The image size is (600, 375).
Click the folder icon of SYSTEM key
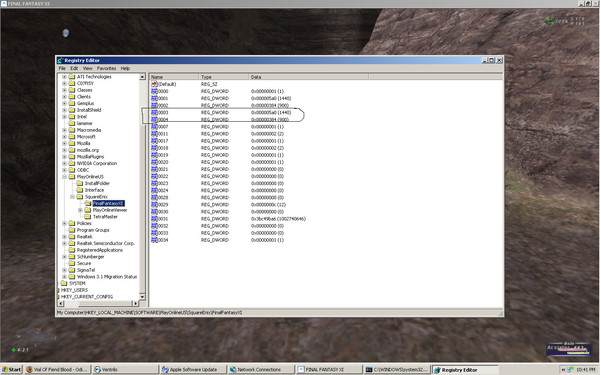click(x=64, y=283)
